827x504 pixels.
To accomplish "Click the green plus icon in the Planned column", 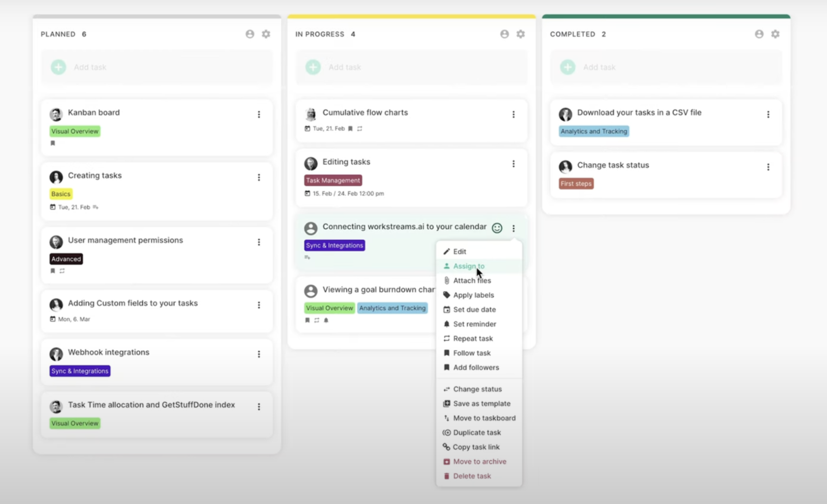I will (58, 67).
